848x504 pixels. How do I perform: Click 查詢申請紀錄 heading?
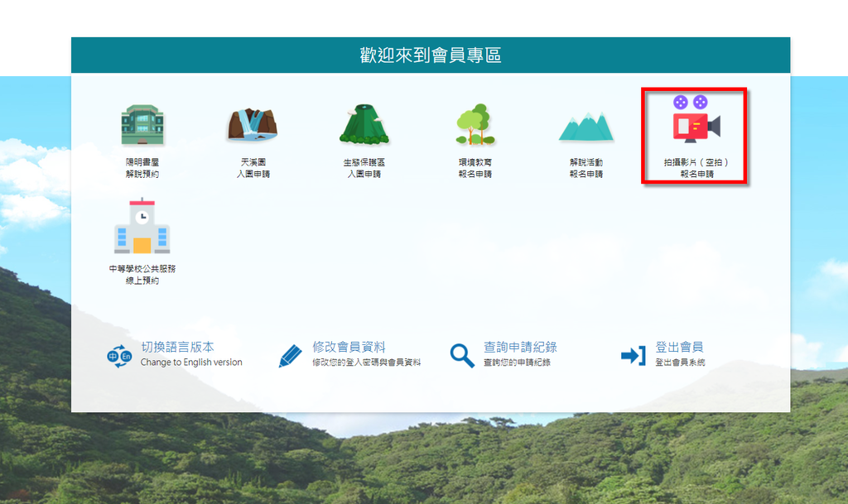pyautogui.click(x=520, y=347)
